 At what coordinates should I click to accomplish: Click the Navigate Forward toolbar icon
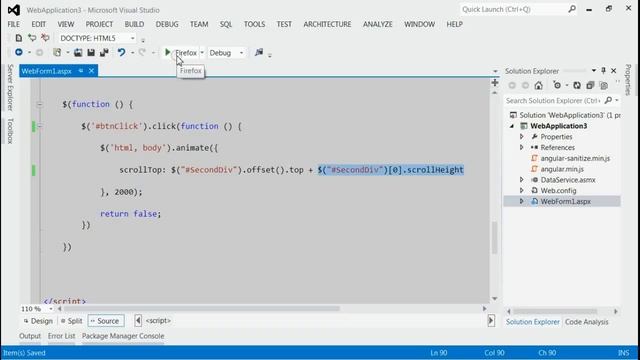pyautogui.click(x=39, y=53)
